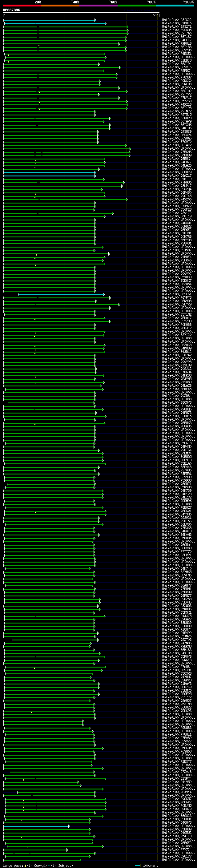The image size is (197, 868).
Task: Select the UniRef100_Q6FN77 label
Action: (x=177, y=596)
